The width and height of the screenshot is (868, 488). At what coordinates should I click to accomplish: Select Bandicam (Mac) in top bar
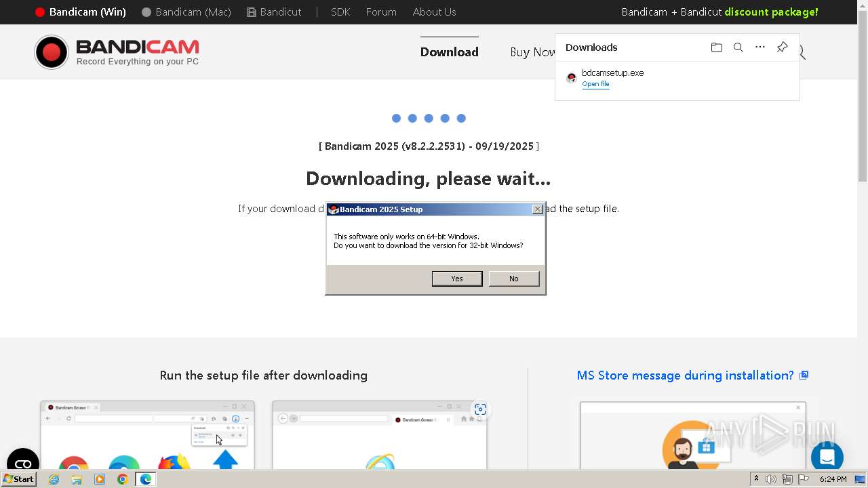click(x=186, y=12)
